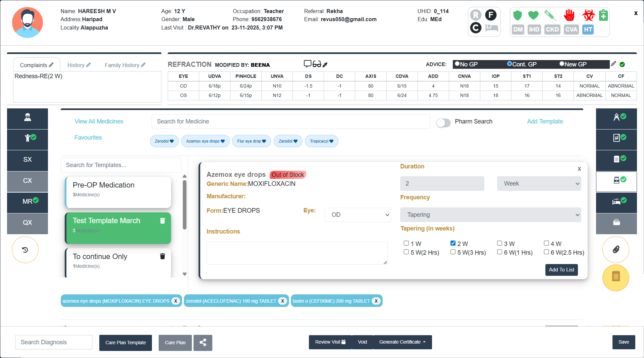Image resolution: width=644 pixels, height=358 pixels.
Task: Click the printer icon in right sidebar
Action: click(x=616, y=222)
